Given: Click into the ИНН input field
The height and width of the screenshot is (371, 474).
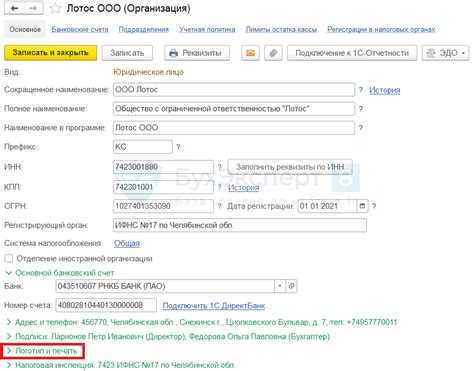Looking at the screenshot, I should click(x=163, y=167).
